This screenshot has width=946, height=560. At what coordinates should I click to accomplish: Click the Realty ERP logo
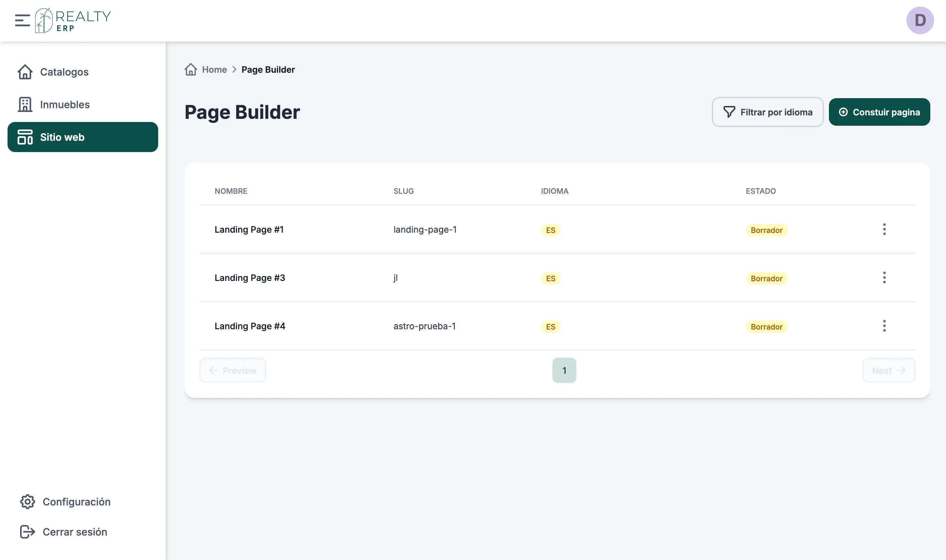[73, 20]
